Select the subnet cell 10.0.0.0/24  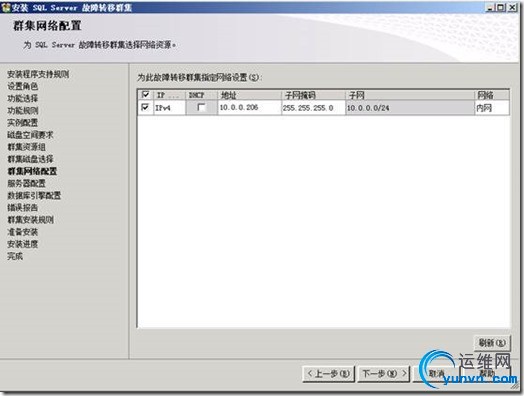pos(410,108)
